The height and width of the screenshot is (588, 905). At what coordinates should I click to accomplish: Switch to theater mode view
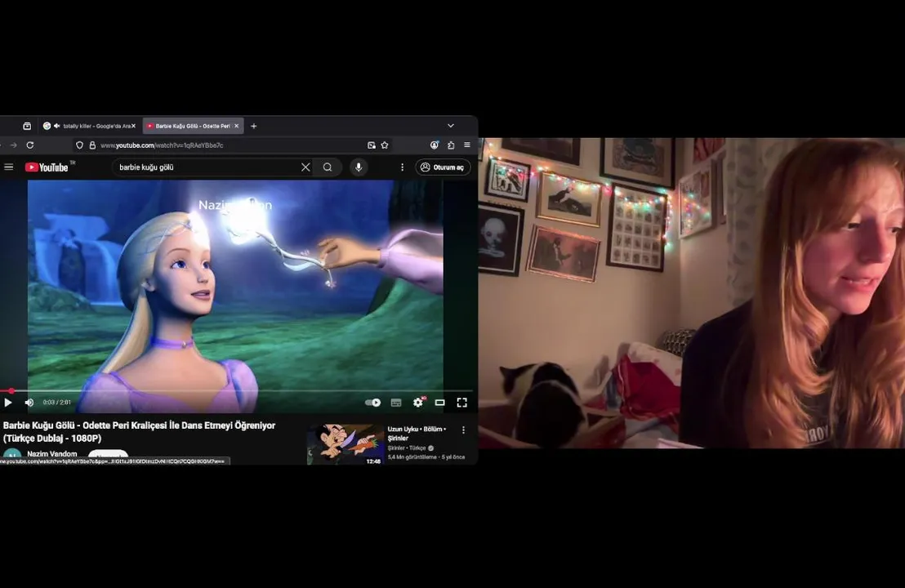[439, 402]
